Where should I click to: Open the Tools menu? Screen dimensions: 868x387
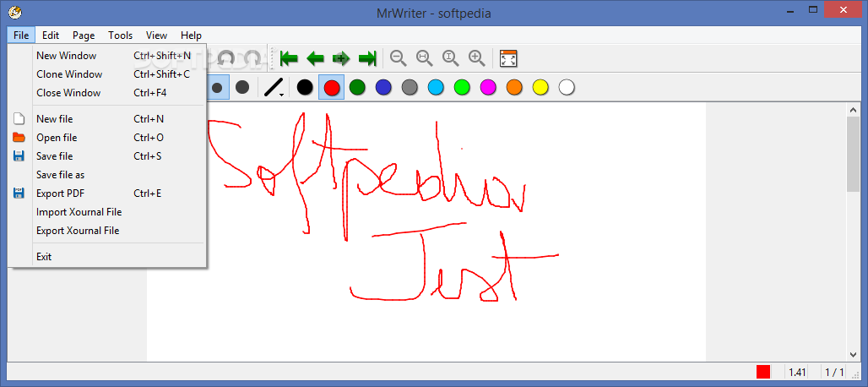(x=120, y=35)
